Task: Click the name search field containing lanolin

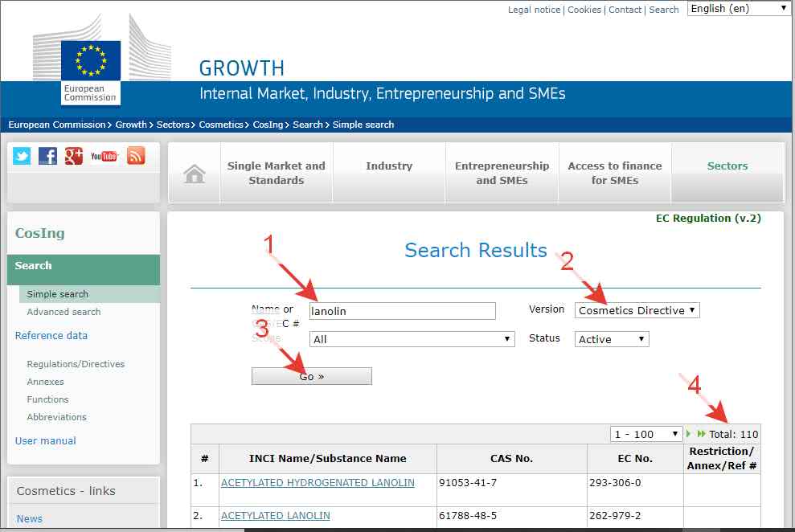Action: (x=402, y=311)
